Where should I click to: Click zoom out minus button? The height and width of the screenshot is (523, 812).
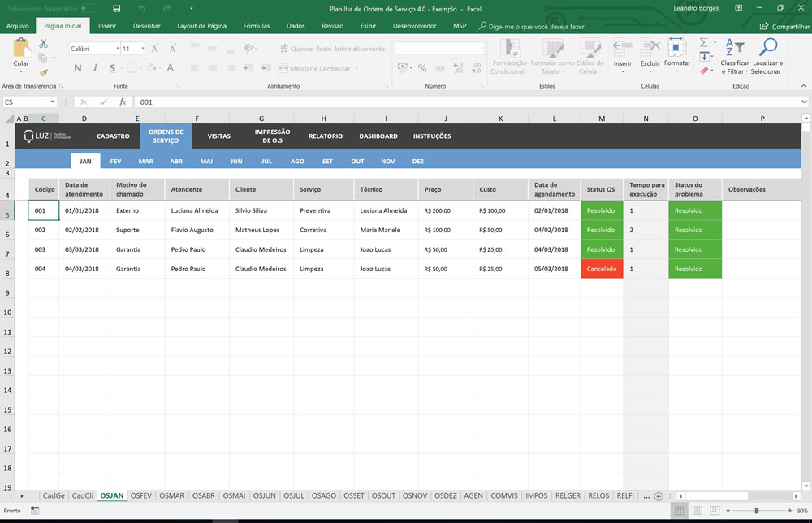click(728, 511)
